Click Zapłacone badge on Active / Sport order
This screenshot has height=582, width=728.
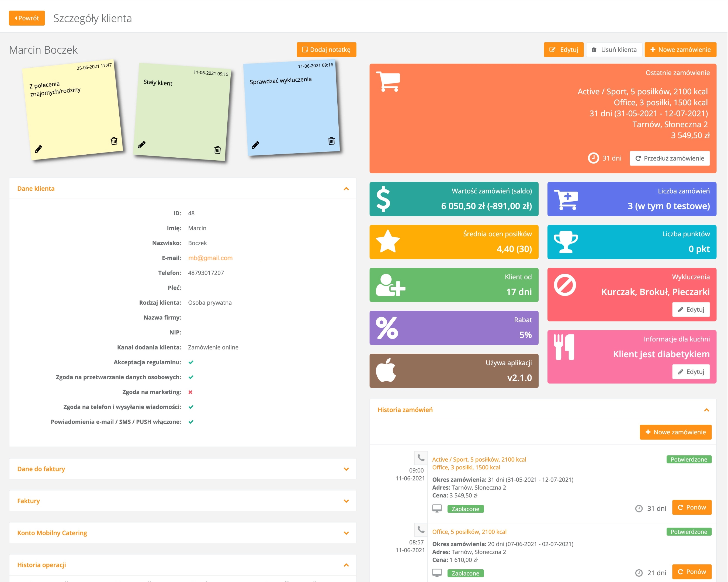coord(465,509)
